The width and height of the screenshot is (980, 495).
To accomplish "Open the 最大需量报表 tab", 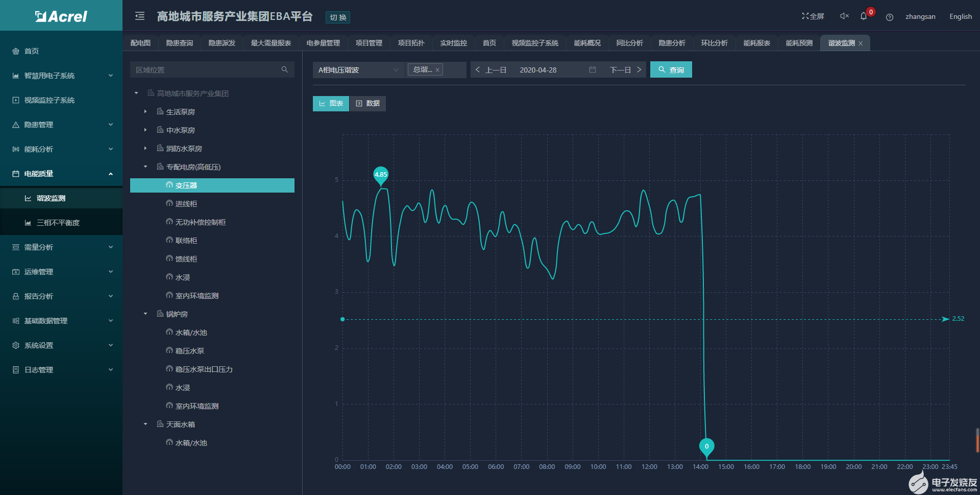I will [x=271, y=43].
